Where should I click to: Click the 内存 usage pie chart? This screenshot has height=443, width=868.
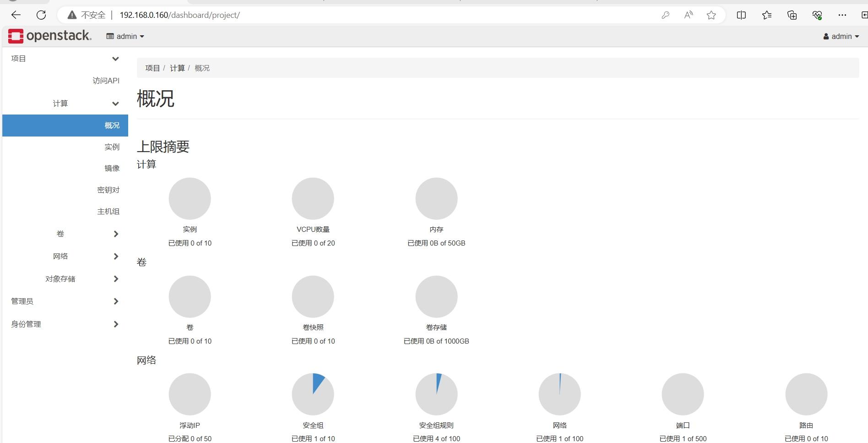[436, 199]
